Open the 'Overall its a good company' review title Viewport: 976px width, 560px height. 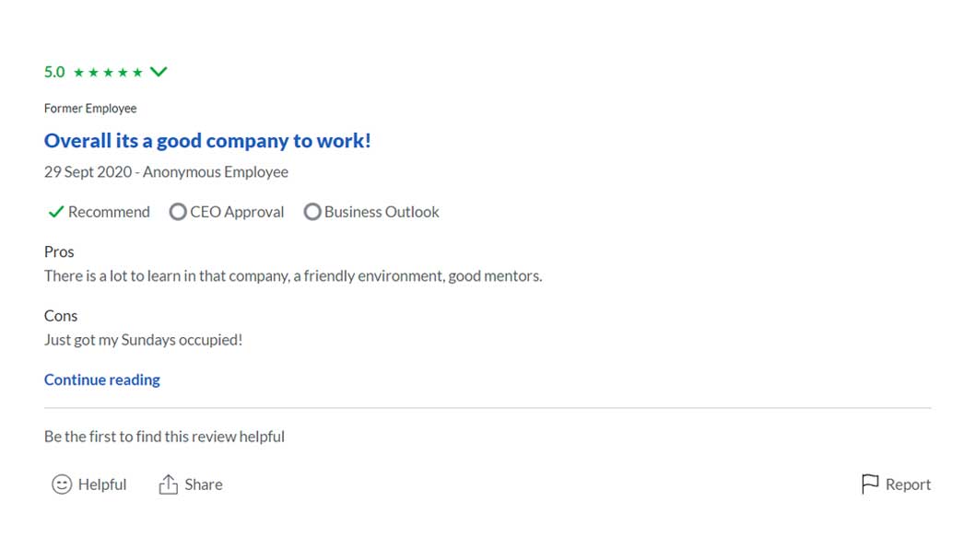[x=207, y=141]
